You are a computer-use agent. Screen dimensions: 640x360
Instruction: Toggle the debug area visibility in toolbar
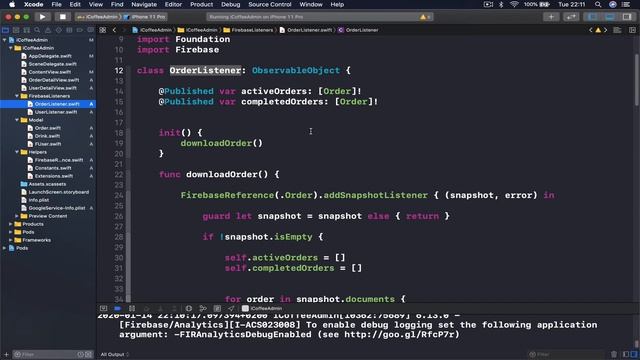point(610,17)
